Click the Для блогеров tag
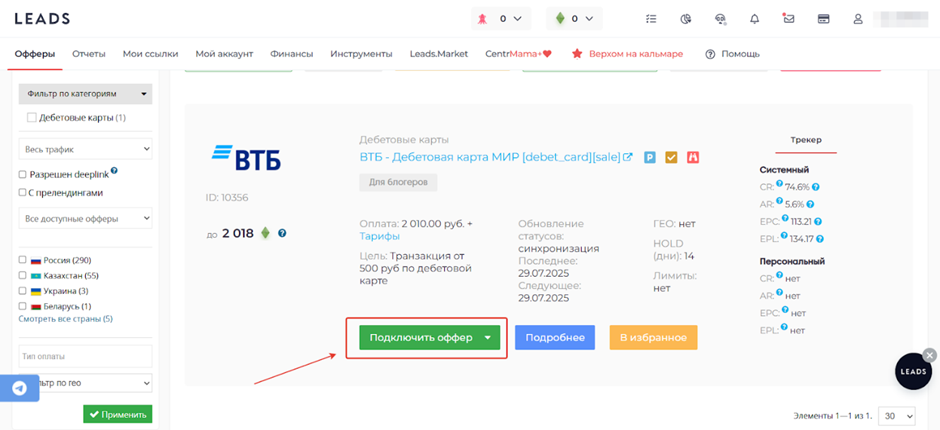 click(x=398, y=183)
